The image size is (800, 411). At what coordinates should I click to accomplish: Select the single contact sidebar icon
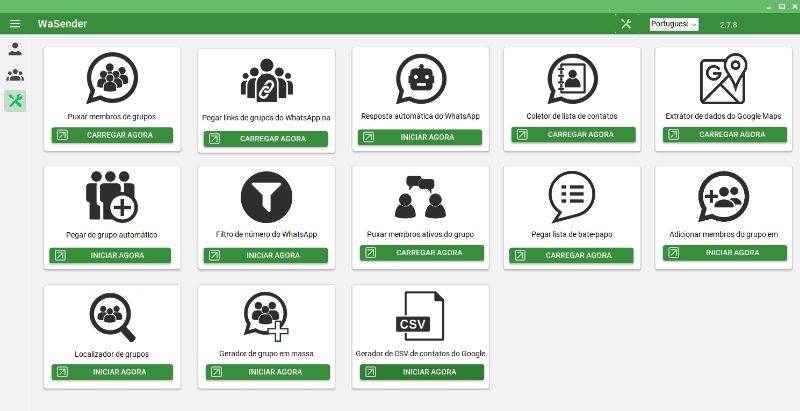pos(15,49)
